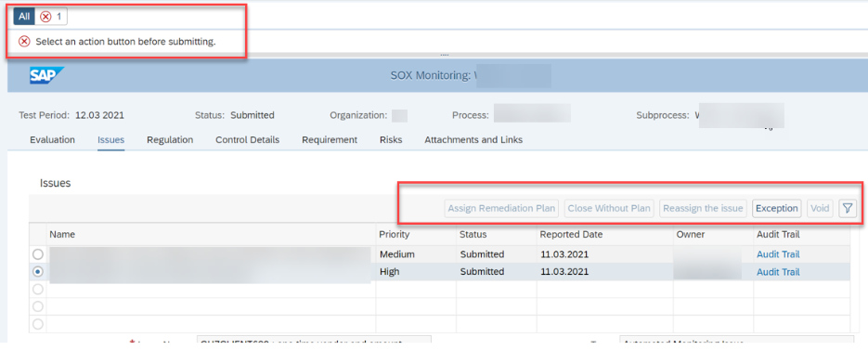Select the All messages filter

[24, 17]
